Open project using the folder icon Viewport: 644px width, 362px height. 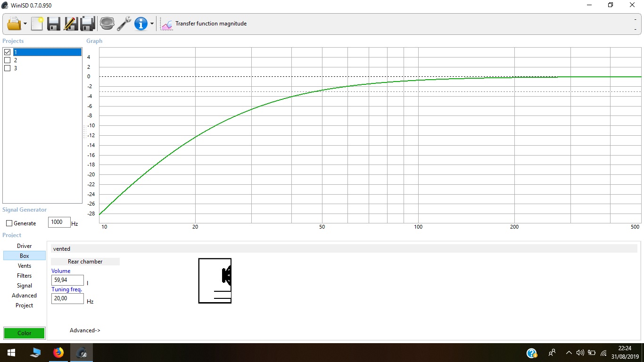(14, 24)
